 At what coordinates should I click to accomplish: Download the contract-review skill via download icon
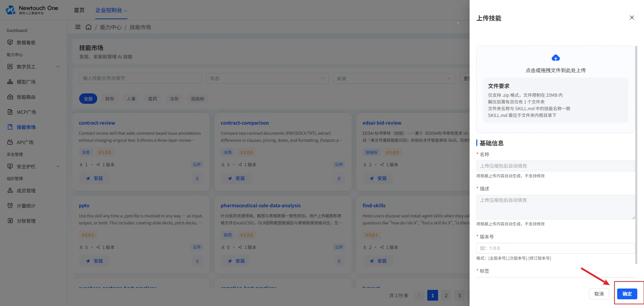coord(197,178)
